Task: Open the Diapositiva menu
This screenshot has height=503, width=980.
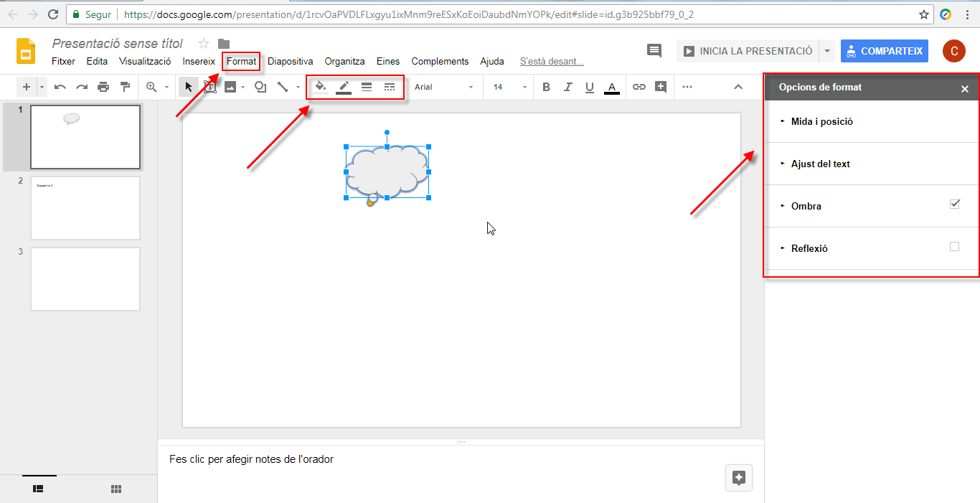Action: pos(291,62)
